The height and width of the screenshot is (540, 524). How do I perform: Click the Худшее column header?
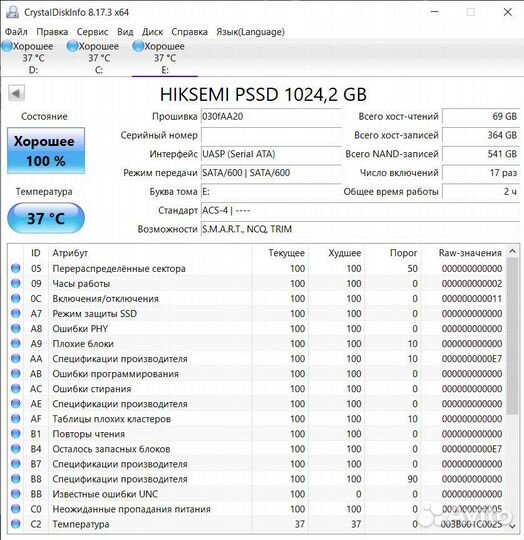coord(337,253)
